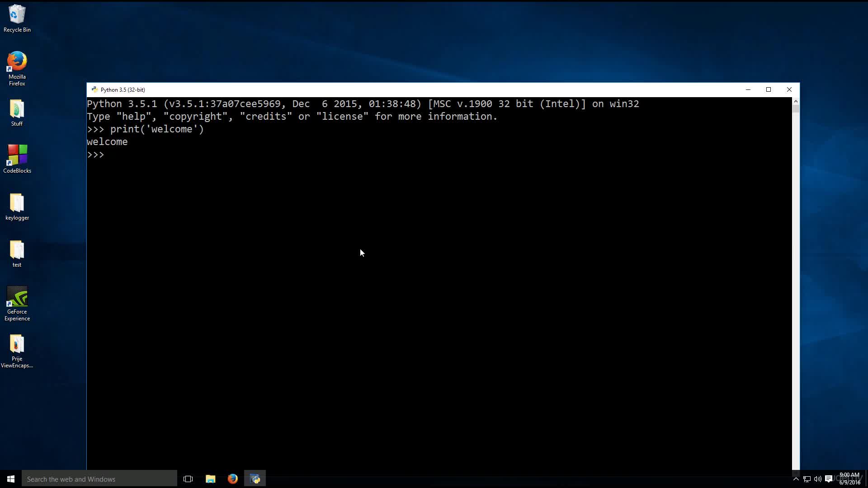868x488 pixels.
Task: Maximize the Python 3.5 window
Action: tap(769, 89)
